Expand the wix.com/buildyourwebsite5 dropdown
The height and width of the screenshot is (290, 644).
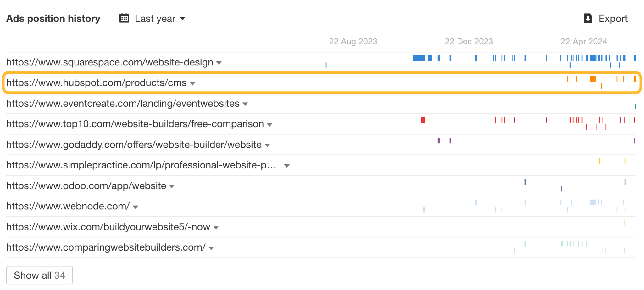tap(216, 227)
